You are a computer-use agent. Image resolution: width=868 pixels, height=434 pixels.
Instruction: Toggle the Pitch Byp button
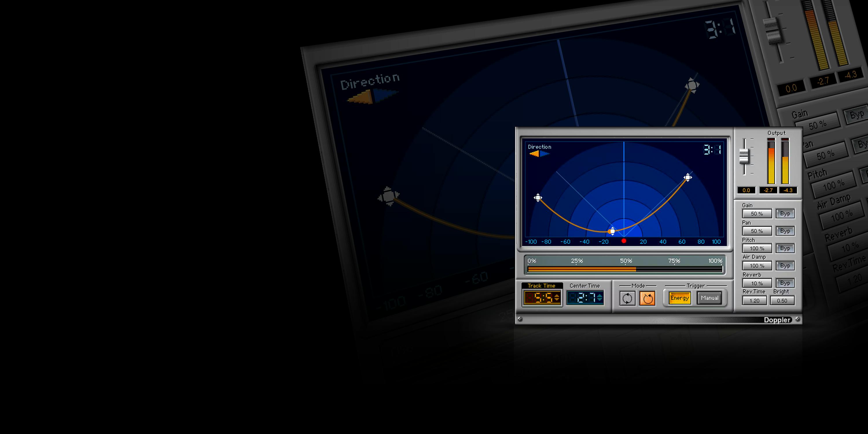(x=785, y=248)
